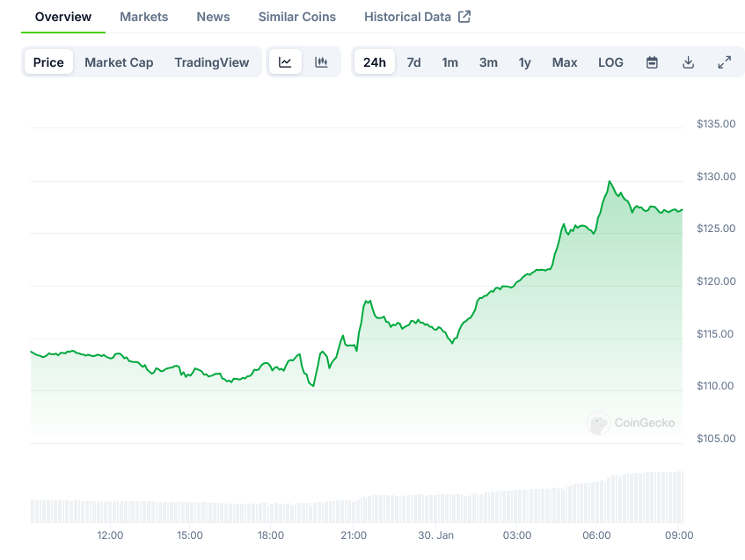Open the Similar Coins tab
Viewport: 745px width, 560px height.
296,17
